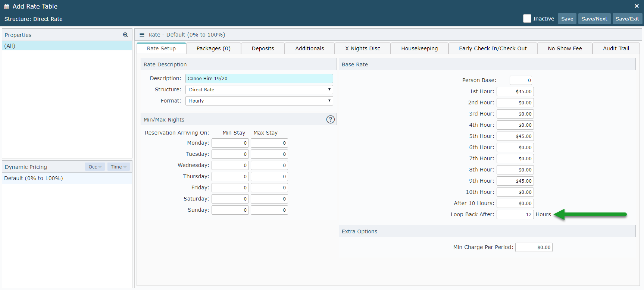Click the Structure: Direct Rate header text

tap(34, 19)
